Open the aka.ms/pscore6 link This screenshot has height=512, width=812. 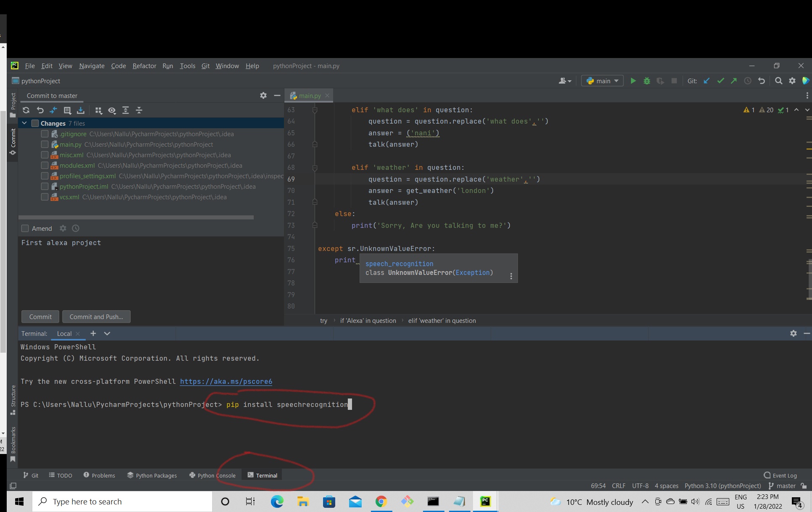click(x=226, y=382)
